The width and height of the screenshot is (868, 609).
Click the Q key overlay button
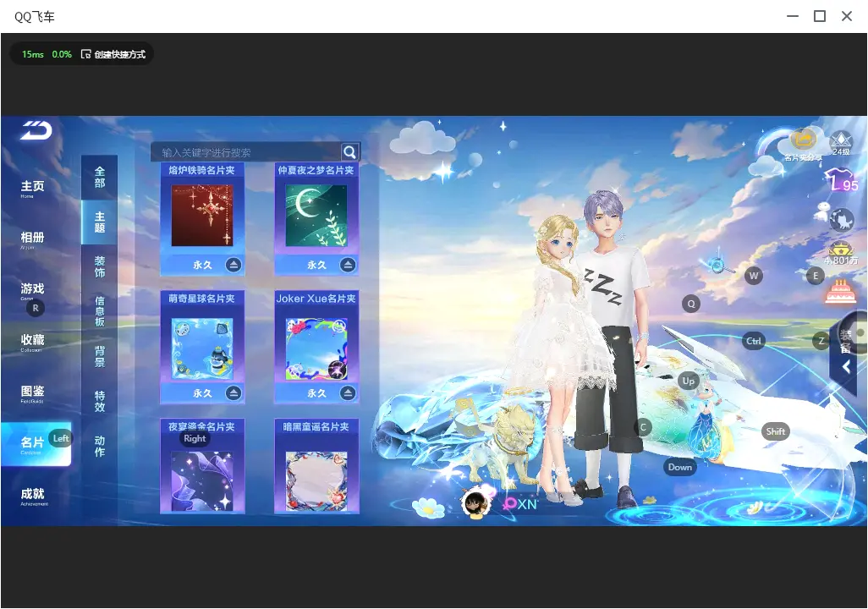tap(691, 304)
